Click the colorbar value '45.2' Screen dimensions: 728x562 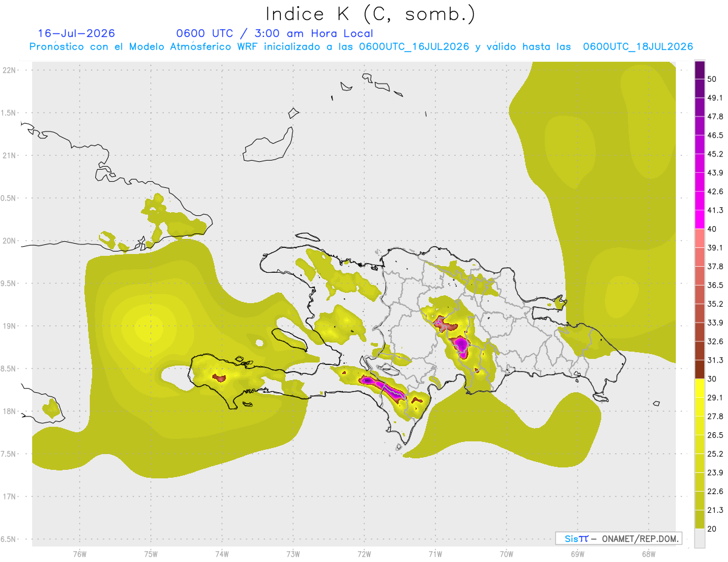[715, 154]
